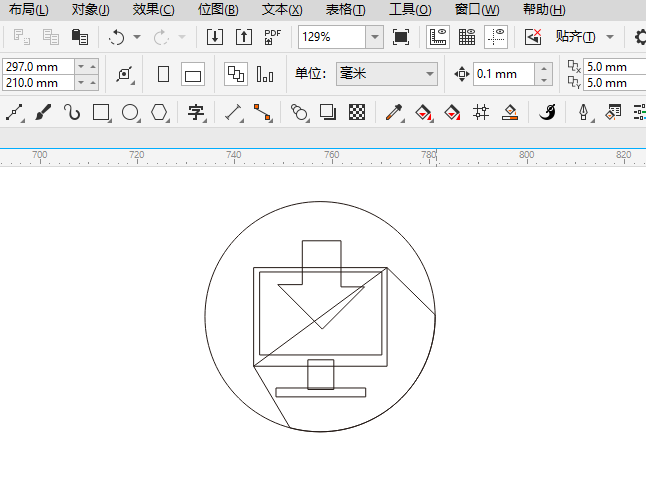This screenshot has width=646, height=490.
Task: Click the page height 210.0 mm field
Action: point(38,83)
